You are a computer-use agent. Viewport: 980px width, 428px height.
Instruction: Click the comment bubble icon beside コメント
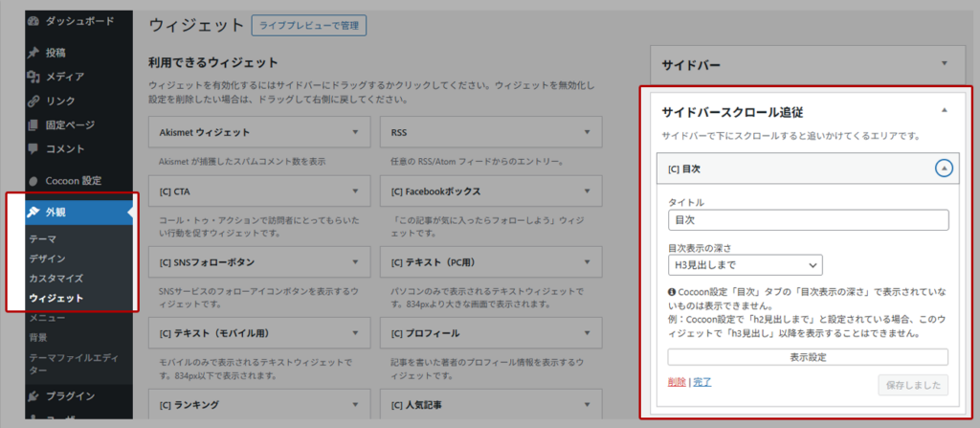point(33,149)
